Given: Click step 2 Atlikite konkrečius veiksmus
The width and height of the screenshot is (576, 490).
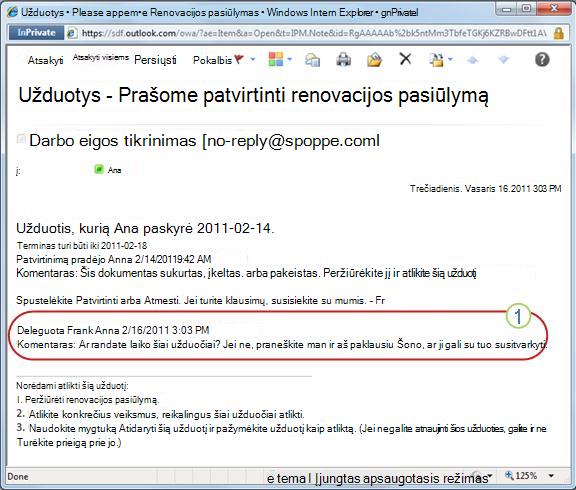Looking at the screenshot, I should coord(161,414).
